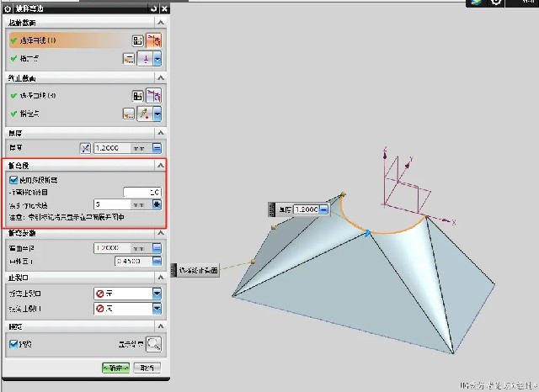Collapse the start section group header
The image size is (539, 392).
tap(159, 21)
